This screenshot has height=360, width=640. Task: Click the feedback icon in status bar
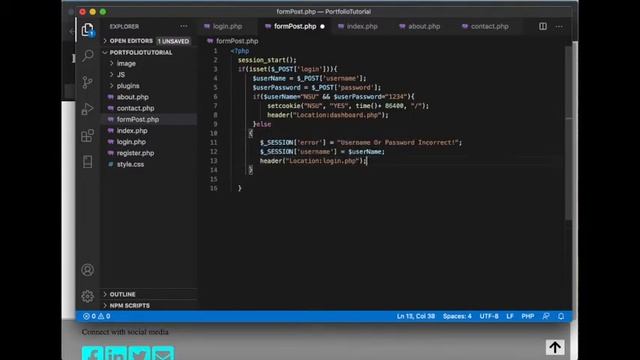546,316
